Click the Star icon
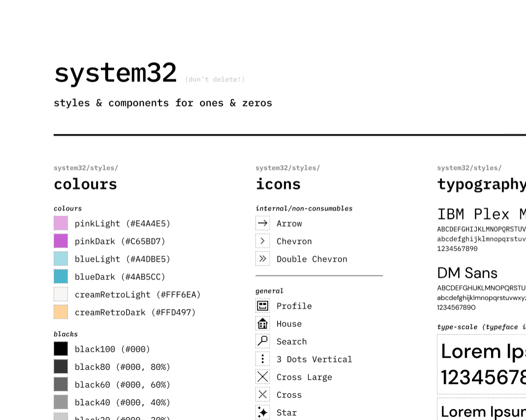This screenshot has width=526, height=420. point(263,412)
